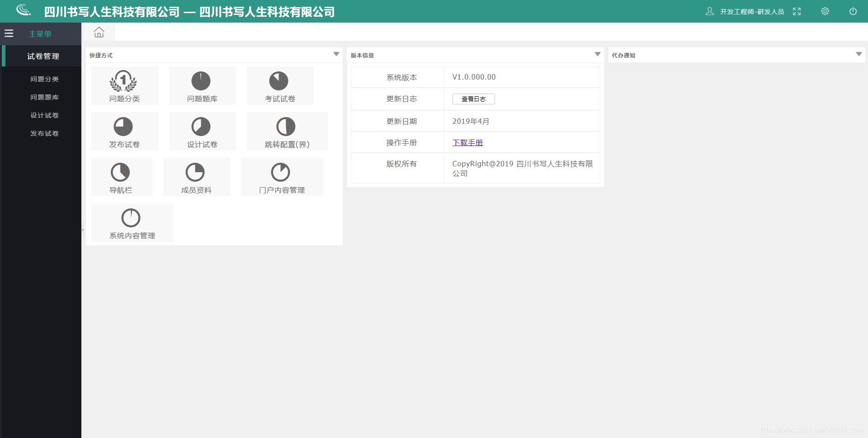Click the 操作手册 row label
The width and height of the screenshot is (868, 438).
[401, 142]
